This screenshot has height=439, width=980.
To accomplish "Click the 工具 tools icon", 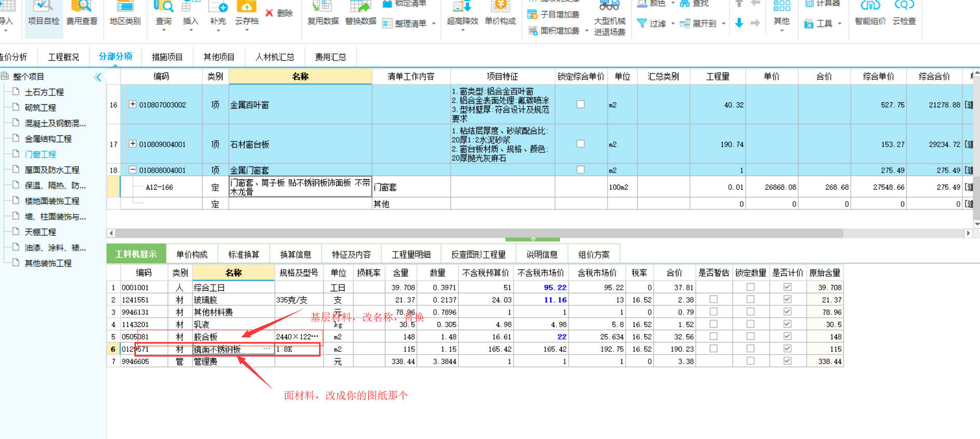I will [809, 23].
